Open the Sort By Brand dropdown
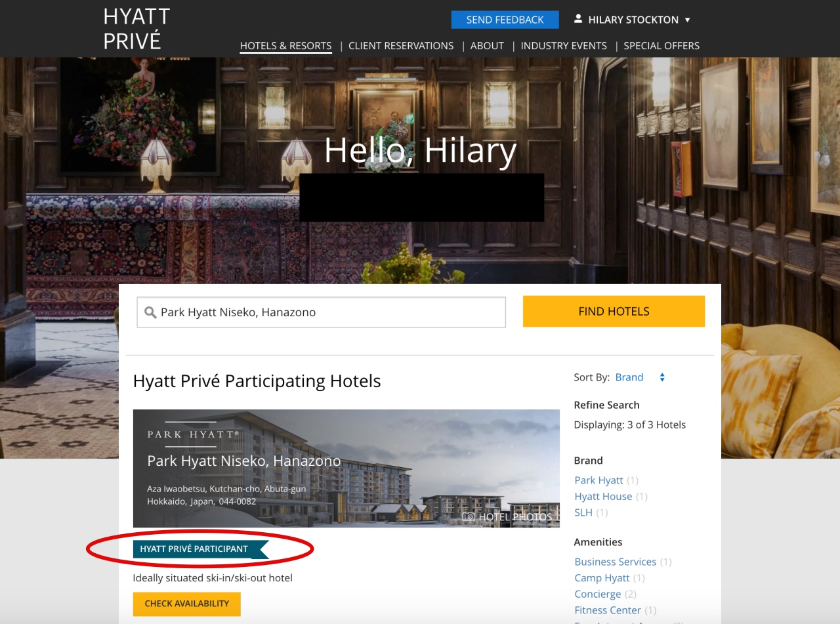This screenshot has width=840, height=624. (x=640, y=377)
